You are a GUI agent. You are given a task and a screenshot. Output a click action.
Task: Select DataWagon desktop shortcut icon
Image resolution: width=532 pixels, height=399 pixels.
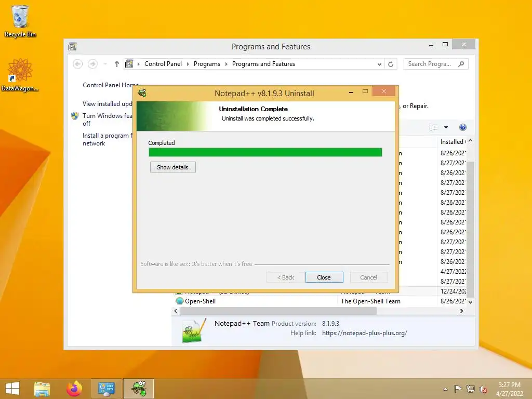(20, 75)
